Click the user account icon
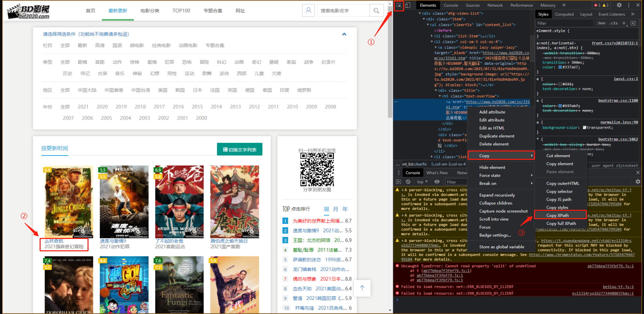Viewport: 644px width, 314px height. (x=308, y=10)
